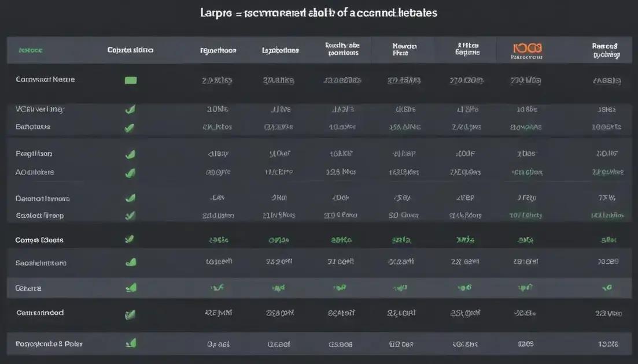Toggle the checkmark in Fosyonctite & Poles row
Viewport: 638px width, 364px height.
(x=131, y=343)
